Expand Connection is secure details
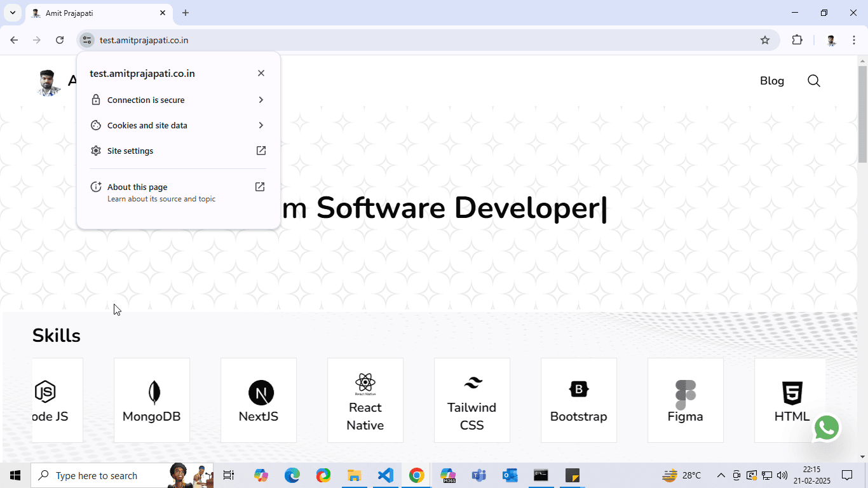Viewport: 868px width, 488px height. click(x=178, y=100)
